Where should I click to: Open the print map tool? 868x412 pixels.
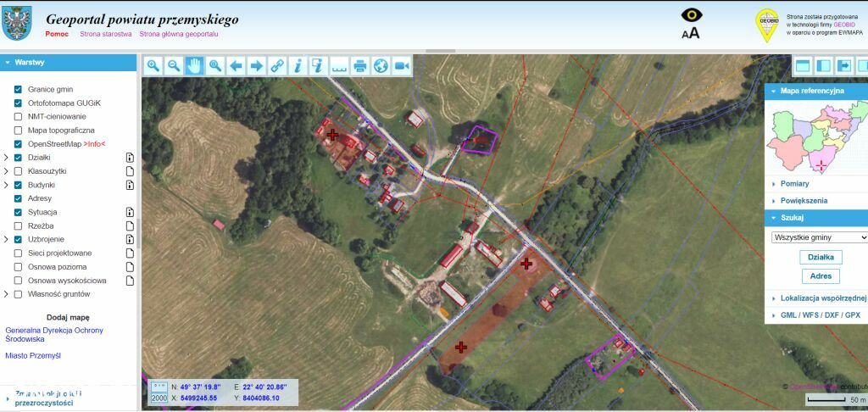click(x=359, y=66)
